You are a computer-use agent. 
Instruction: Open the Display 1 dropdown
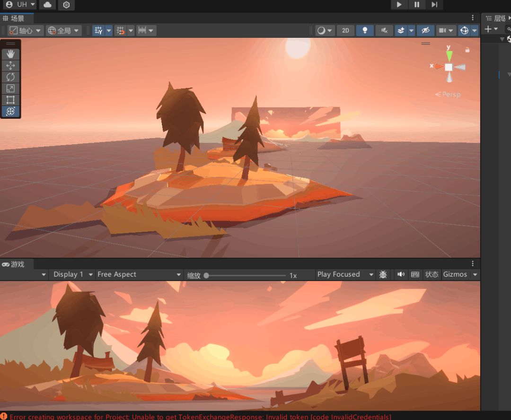coord(73,274)
